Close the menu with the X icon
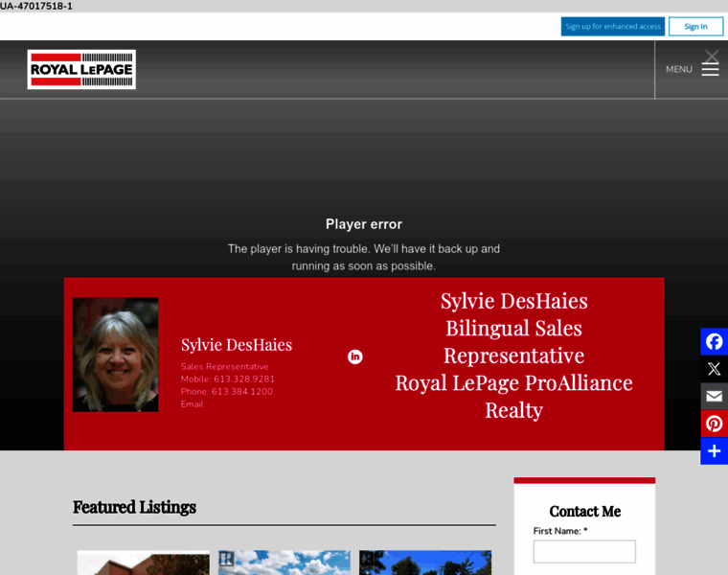The height and width of the screenshot is (575, 728). coord(712,57)
